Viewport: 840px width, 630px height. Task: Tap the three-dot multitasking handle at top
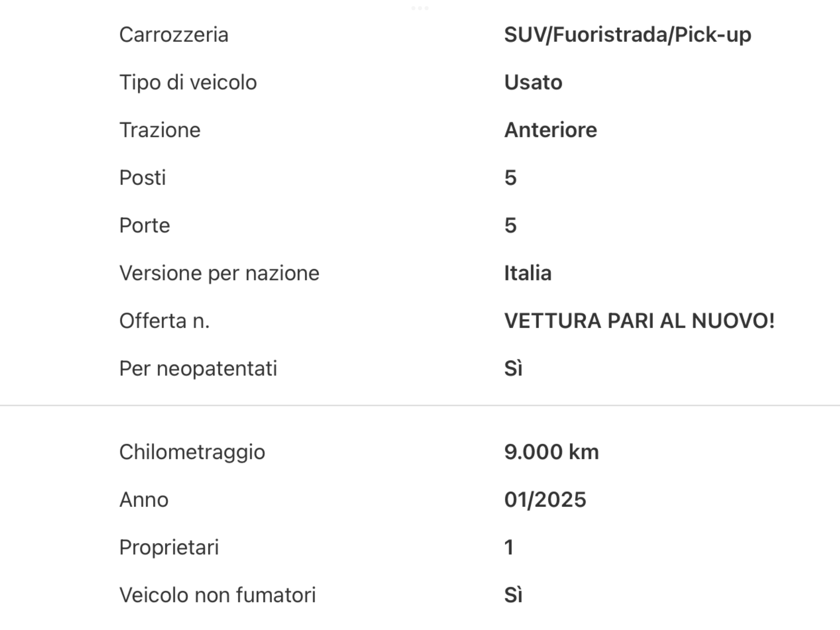point(420,8)
